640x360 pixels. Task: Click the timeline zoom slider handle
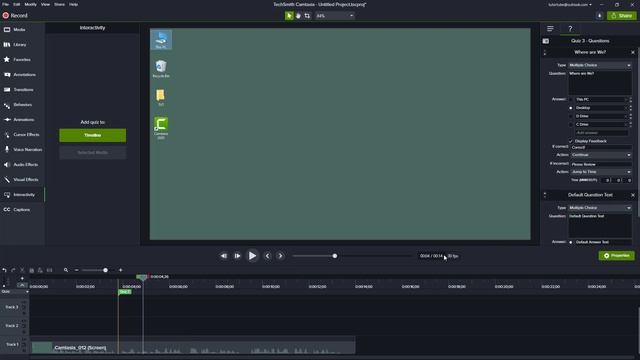pyautogui.click(x=105, y=270)
